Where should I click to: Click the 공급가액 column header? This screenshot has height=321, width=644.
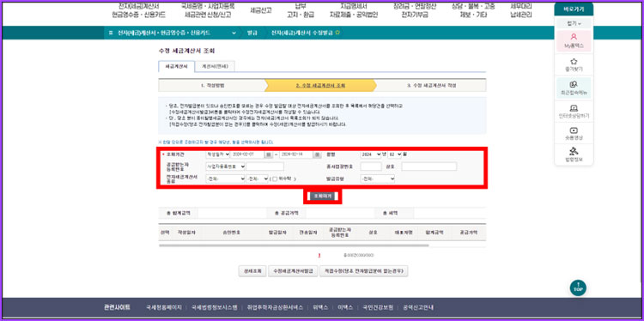469,233
